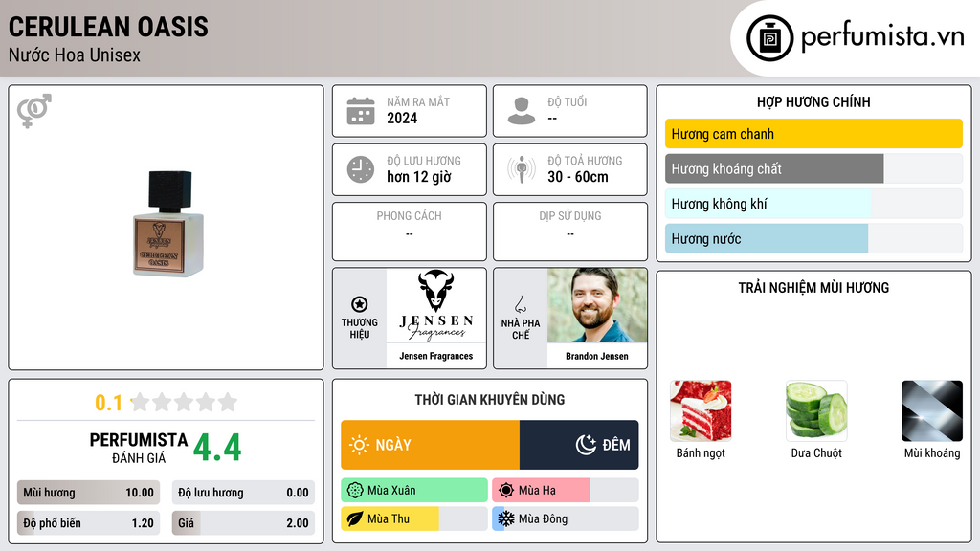The height and width of the screenshot is (551, 980).
Task: Click the star badge icon above Thương hiệu
Action: 360,304
